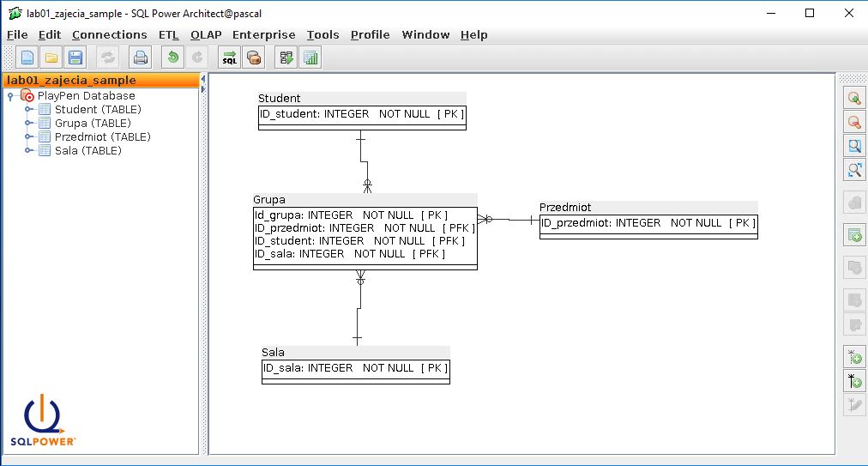868x466 pixels.
Task: Click the Zoom Out magnifier icon
Action: point(853,122)
